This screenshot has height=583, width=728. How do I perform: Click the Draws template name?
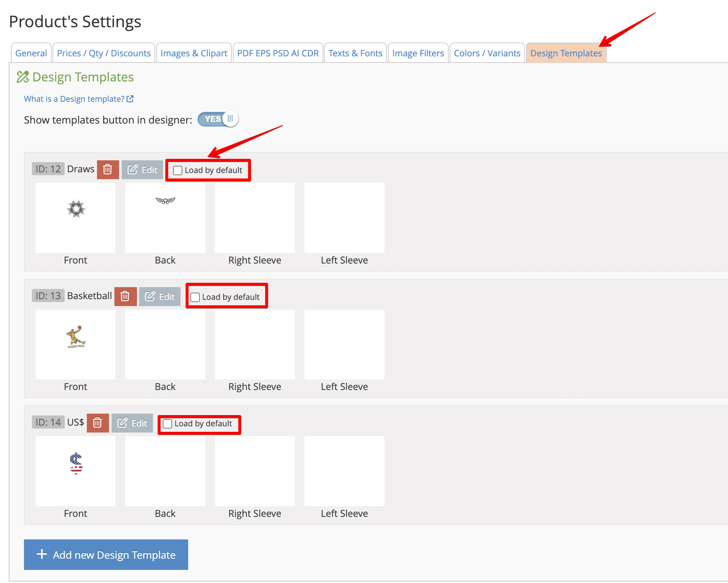[x=81, y=169]
